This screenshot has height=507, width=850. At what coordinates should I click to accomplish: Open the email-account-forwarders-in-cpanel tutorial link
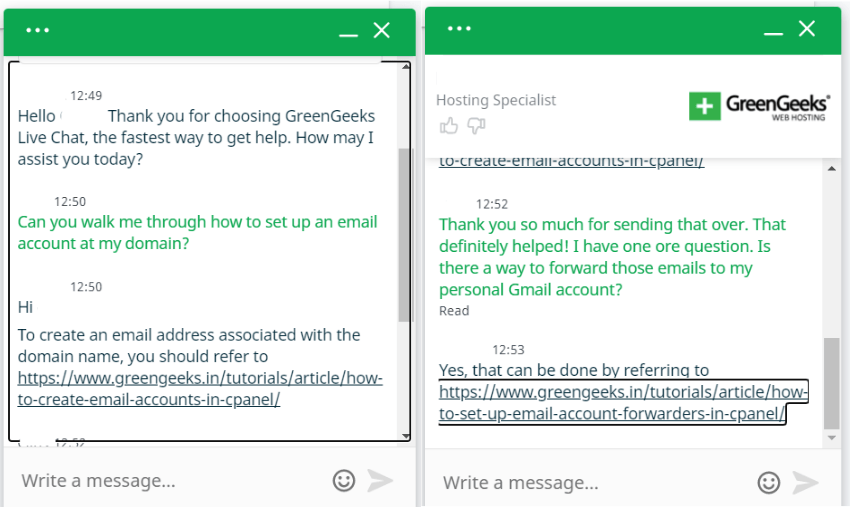[x=623, y=403]
